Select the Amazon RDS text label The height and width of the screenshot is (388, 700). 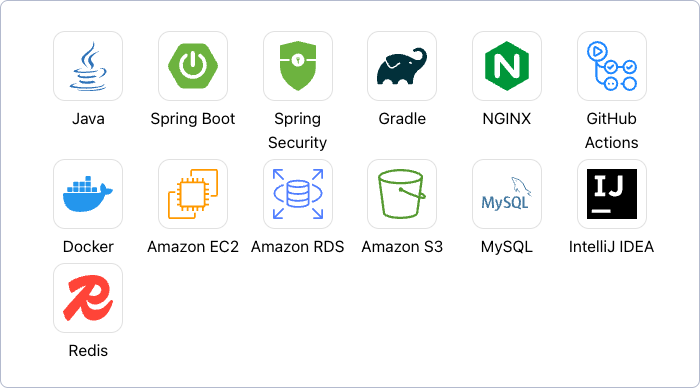(x=298, y=246)
